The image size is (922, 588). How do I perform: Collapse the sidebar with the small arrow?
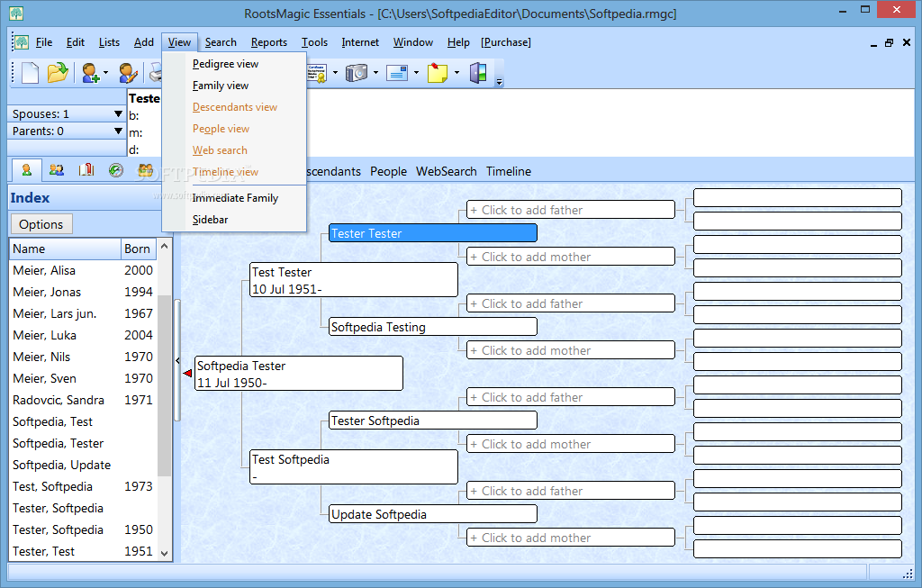point(177,360)
